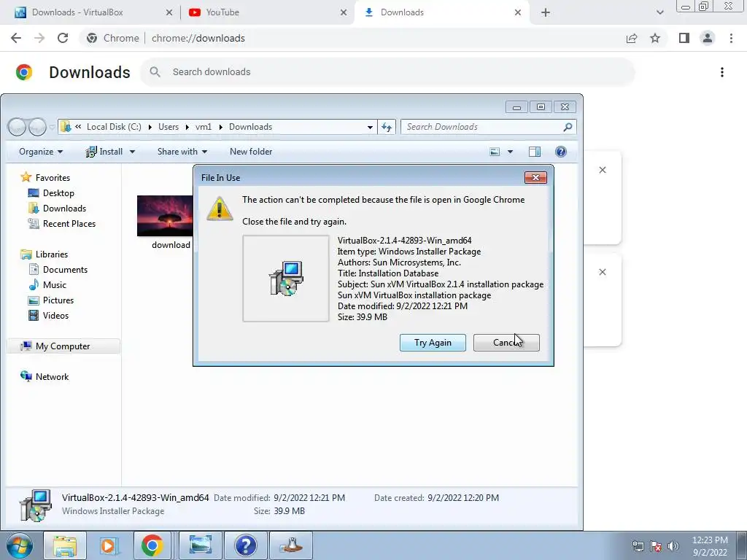This screenshot has height=560, width=747.
Task: Click the Search downloads field in Chrome
Action: 388,72
